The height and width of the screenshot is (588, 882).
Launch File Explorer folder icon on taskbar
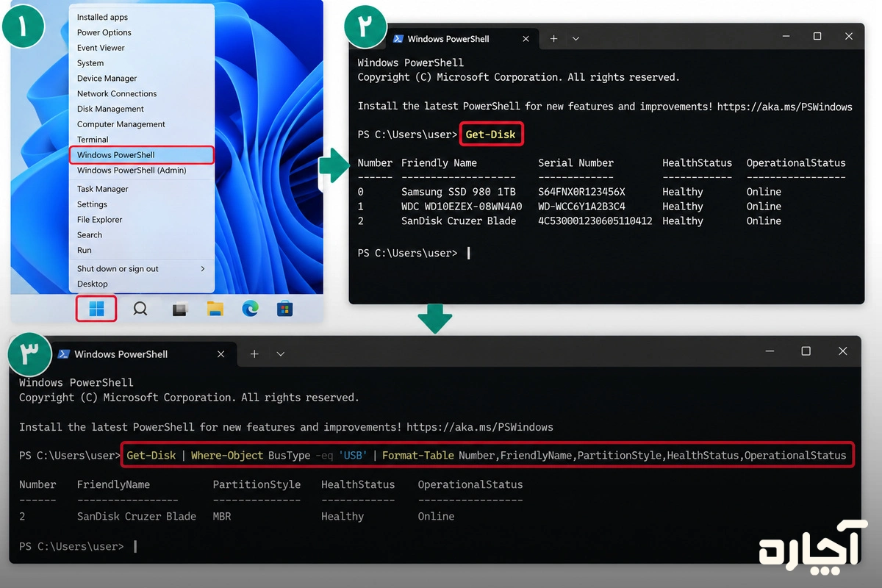[x=215, y=309]
